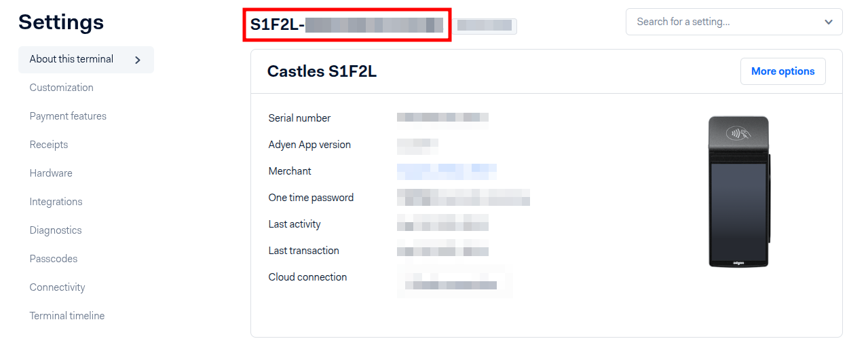Go to Connectivity settings
The image size is (868, 358).
57,287
